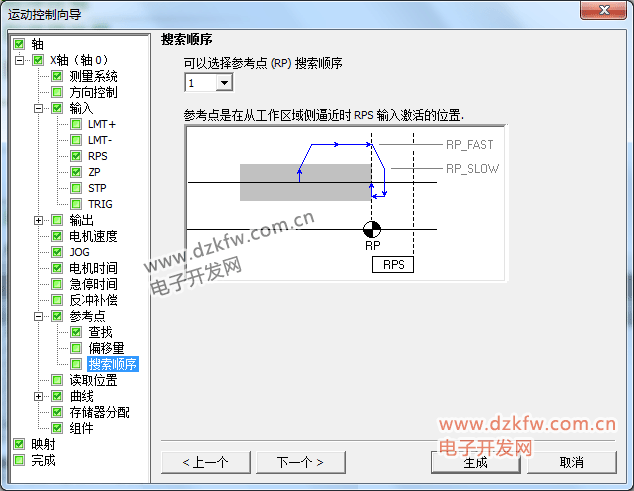
Task: Go to the 偏移量 page
Action: (x=106, y=348)
